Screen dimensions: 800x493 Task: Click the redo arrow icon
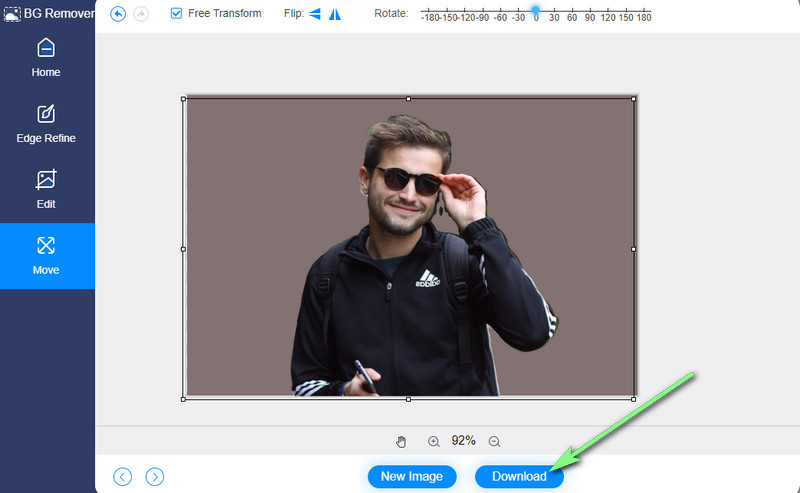[140, 14]
